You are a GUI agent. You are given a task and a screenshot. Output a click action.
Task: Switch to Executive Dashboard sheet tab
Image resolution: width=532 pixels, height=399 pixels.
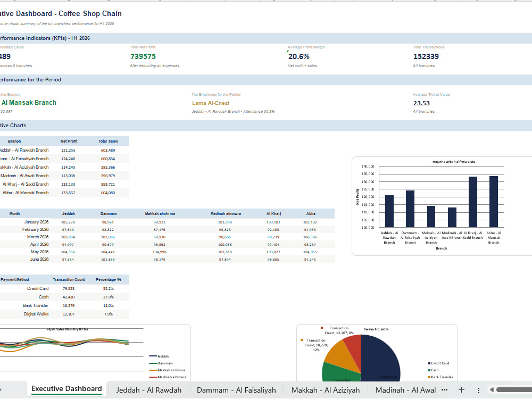point(66,389)
